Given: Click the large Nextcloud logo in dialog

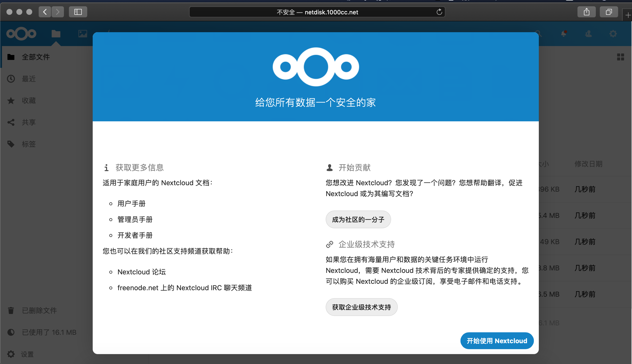Looking at the screenshot, I should (316, 67).
